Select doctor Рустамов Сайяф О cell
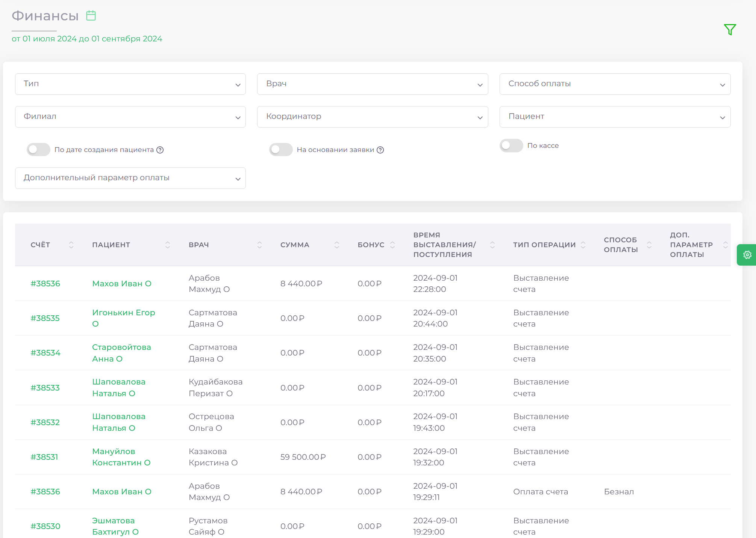Screen dimensions: 756x538 208,526
